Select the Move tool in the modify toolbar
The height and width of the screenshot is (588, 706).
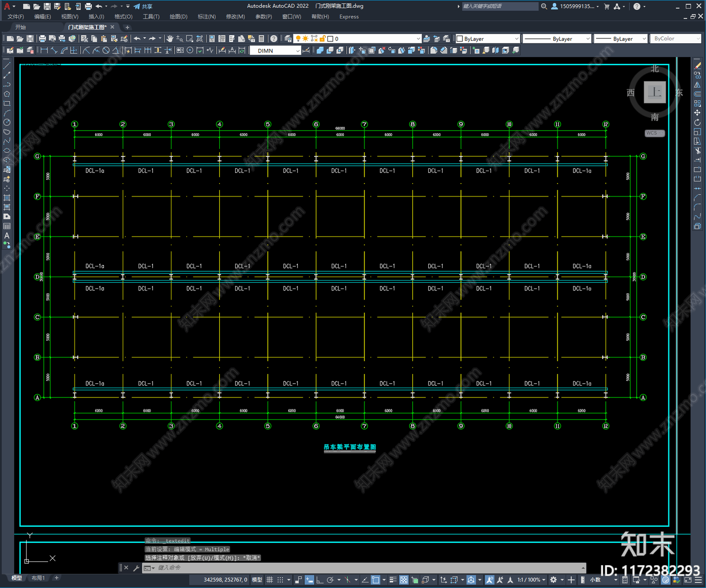pos(698,113)
